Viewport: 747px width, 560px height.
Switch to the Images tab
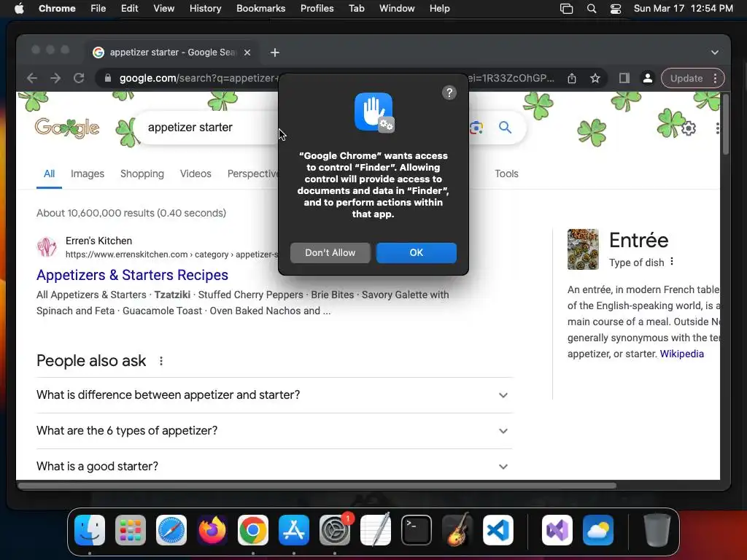(x=88, y=174)
